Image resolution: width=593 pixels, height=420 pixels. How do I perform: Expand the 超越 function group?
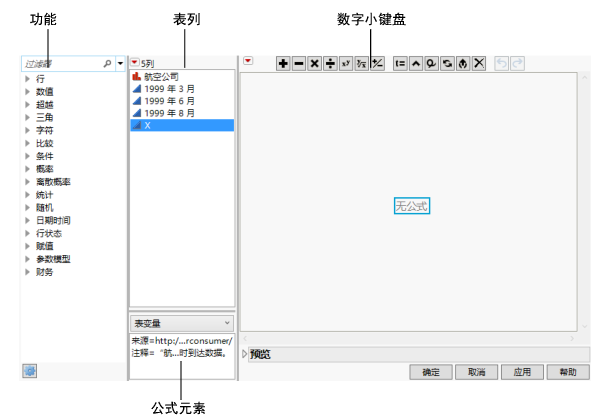pos(27,104)
